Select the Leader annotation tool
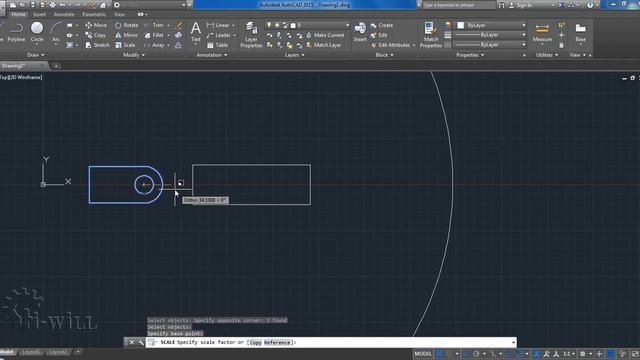The width and height of the screenshot is (640, 360). (218, 35)
